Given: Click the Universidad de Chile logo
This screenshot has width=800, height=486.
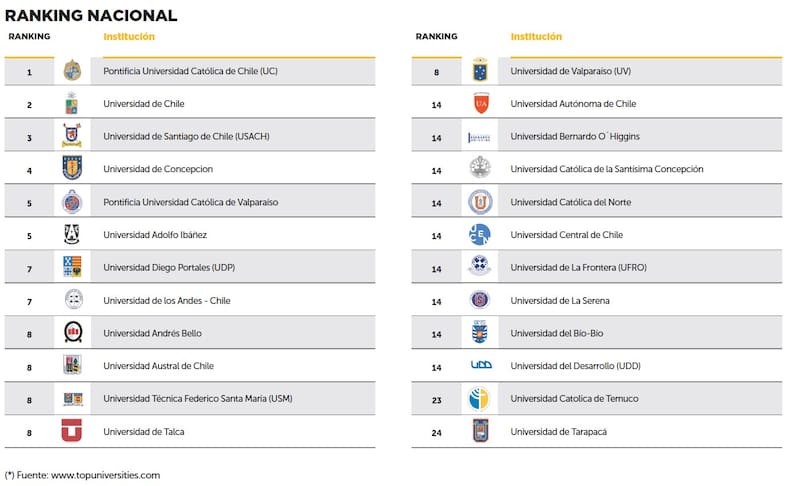Looking at the screenshot, I should [72, 104].
